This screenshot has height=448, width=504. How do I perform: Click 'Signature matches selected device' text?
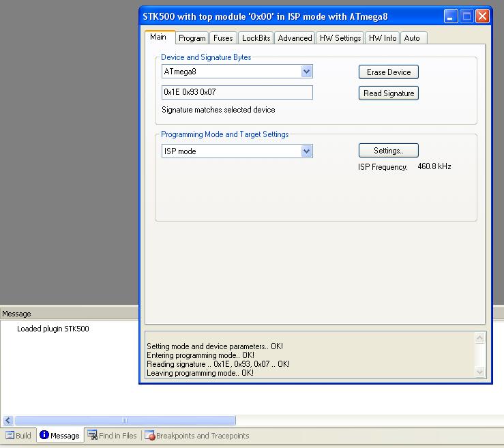218,110
